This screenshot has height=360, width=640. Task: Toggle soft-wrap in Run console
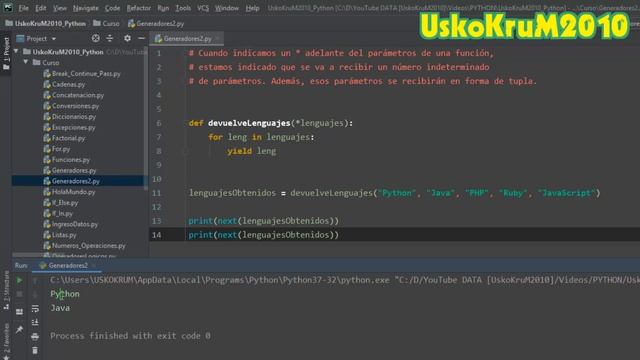point(35,309)
